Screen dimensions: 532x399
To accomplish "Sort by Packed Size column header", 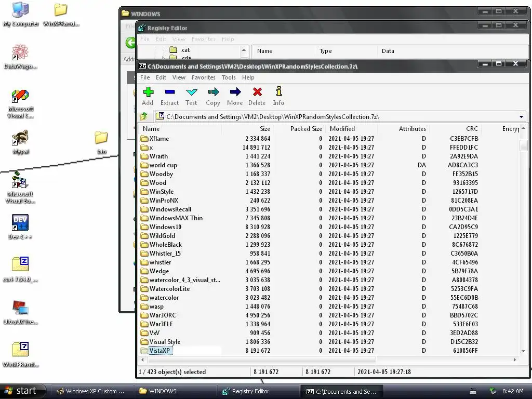I will pyautogui.click(x=299, y=129).
